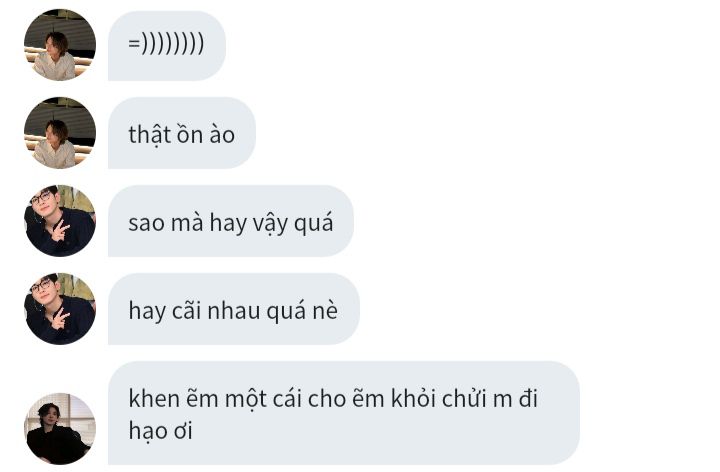Image resolution: width=720 pixels, height=472 pixels.
Task: Open avatar beside the '=))))))))' message
Action: (60, 45)
